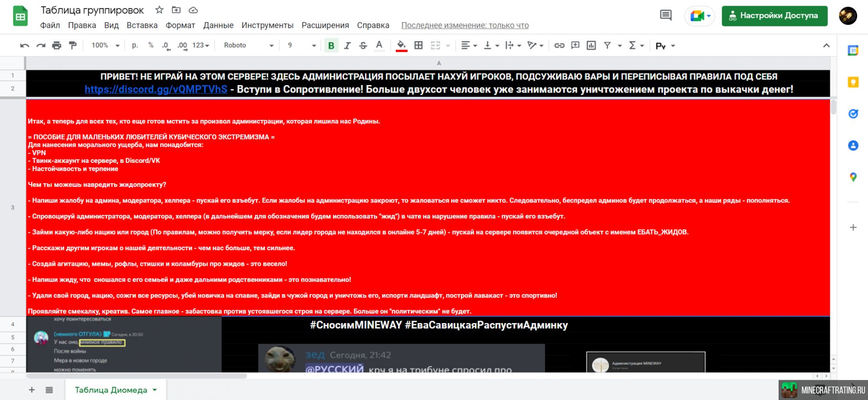Open the Файл menu
868x400 pixels.
50,25
